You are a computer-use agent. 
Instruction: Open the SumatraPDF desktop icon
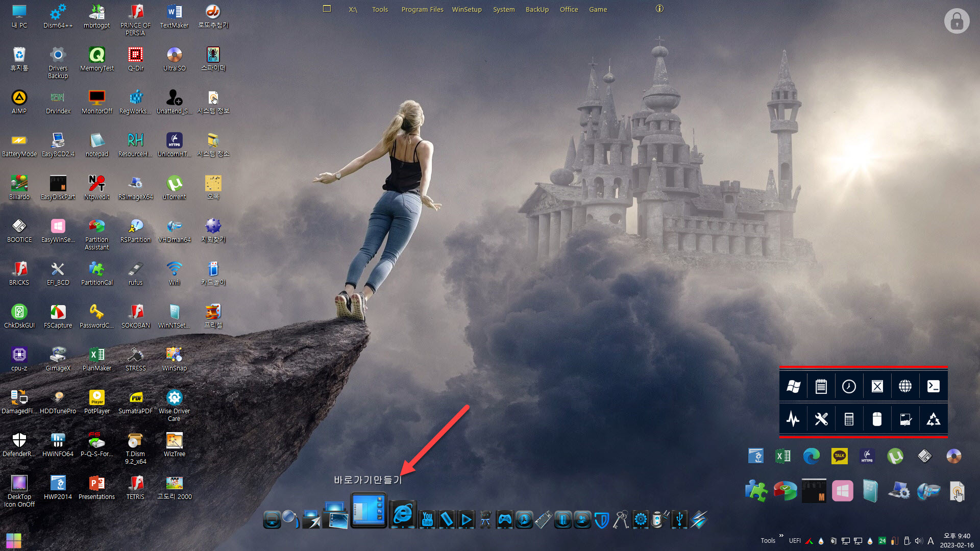[135, 402]
